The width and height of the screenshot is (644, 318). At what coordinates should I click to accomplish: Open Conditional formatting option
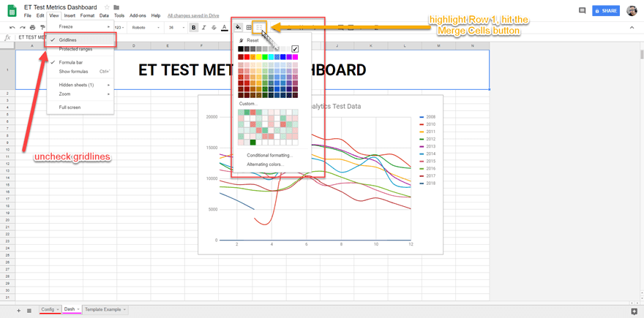click(269, 155)
